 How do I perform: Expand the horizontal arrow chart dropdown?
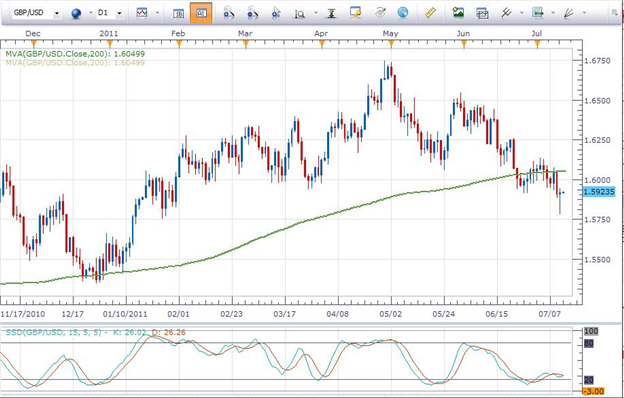(553, 13)
